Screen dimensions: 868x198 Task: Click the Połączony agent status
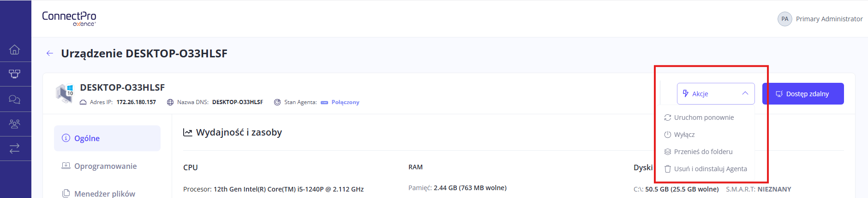click(x=345, y=102)
